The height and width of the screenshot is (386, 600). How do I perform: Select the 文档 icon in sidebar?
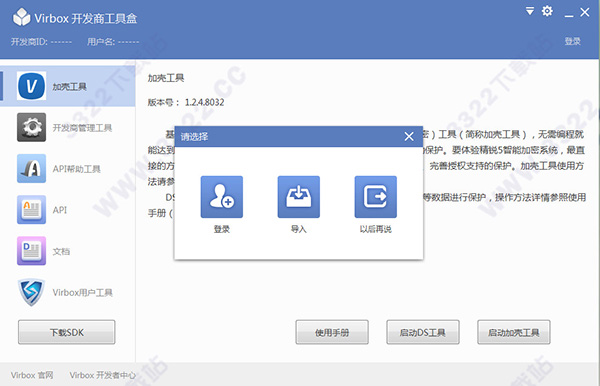[x=31, y=251]
